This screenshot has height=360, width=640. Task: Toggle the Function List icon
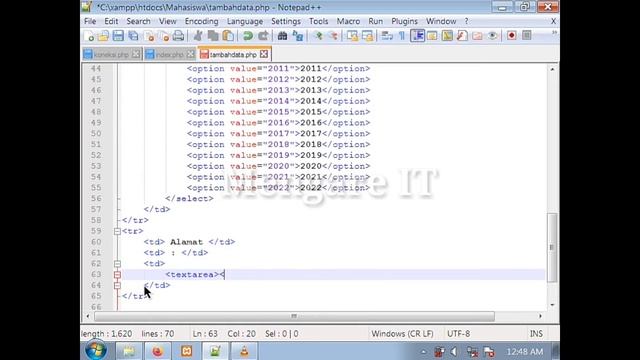(462, 36)
